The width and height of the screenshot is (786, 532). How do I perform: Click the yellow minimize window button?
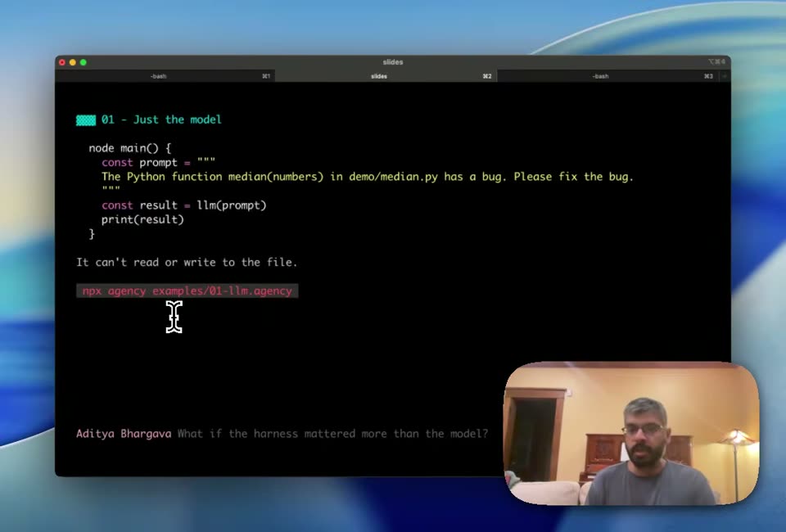coord(73,62)
